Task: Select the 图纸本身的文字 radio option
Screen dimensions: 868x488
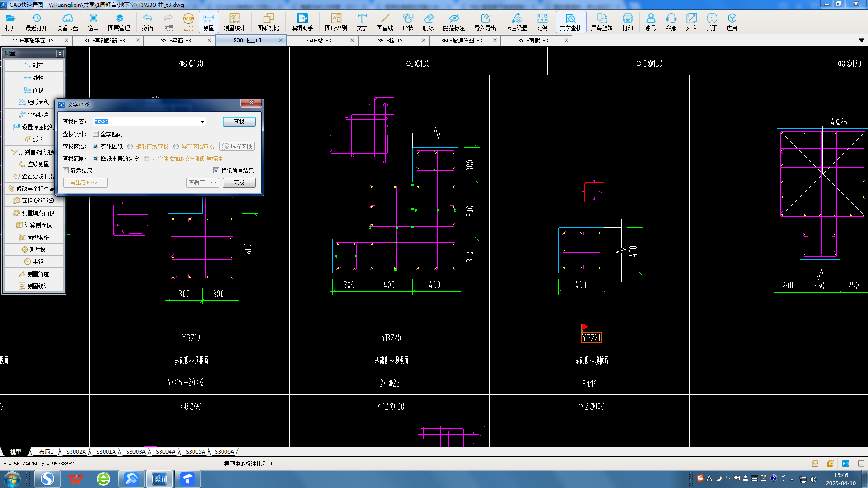Action: 95,159
